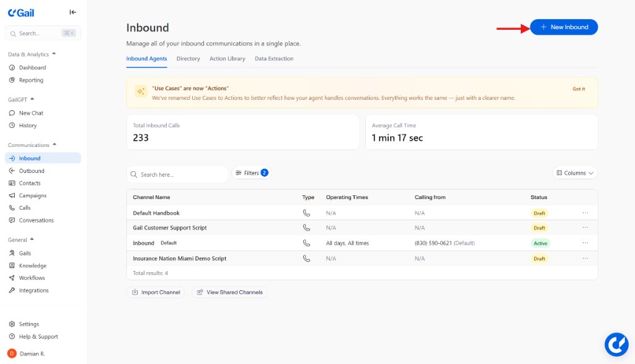
Task: Start a New Chat in GailGPT
Action: click(x=31, y=113)
